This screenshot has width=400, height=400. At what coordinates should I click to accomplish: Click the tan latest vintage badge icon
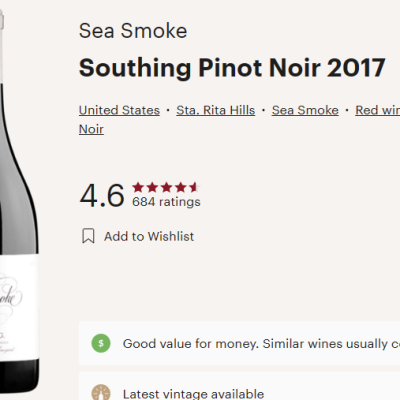101,393
